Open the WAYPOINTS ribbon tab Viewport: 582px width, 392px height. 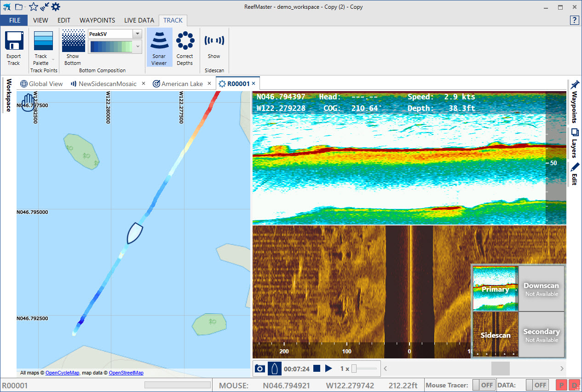tap(97, 20)
